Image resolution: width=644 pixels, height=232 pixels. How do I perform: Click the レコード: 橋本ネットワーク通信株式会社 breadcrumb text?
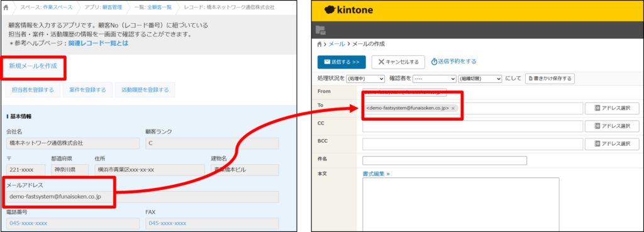(229, 8)
